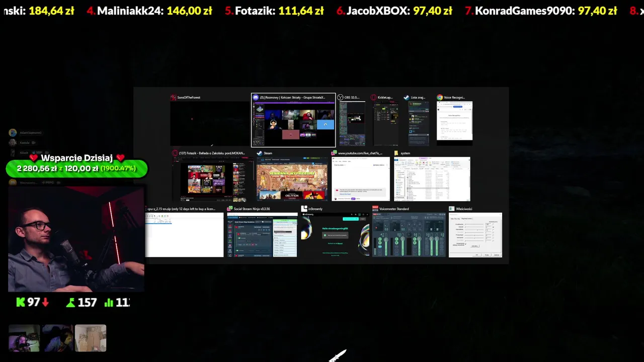
Task: Click the 'Lista znaj...' window title text
Action: (418, 98)
